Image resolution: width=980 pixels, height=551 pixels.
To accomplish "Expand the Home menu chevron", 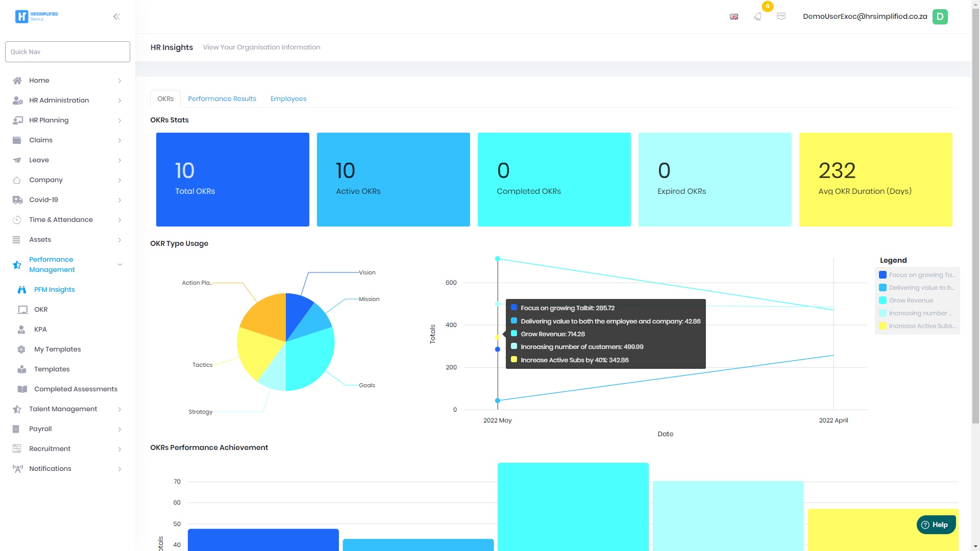I will (x=119, y=81).
